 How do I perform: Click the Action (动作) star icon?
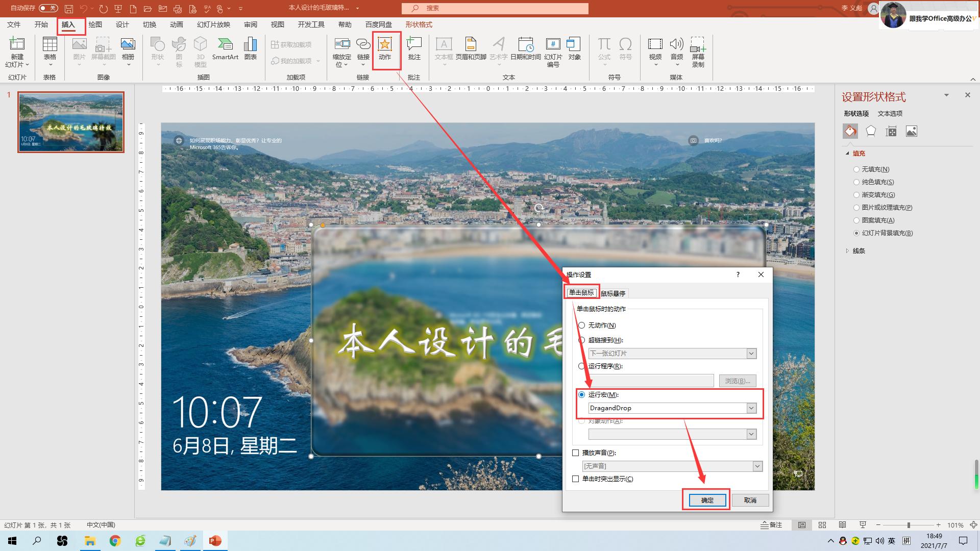(385, 45)
